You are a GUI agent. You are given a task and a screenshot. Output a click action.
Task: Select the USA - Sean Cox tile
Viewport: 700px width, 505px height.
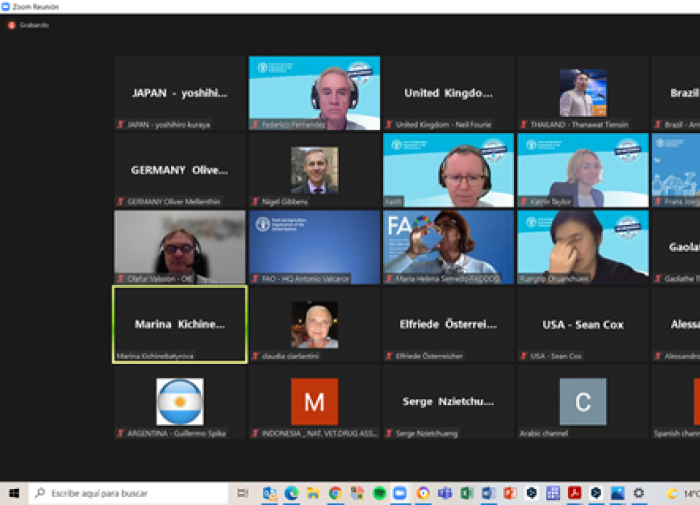pyautogui.click(x=583, y=325)
